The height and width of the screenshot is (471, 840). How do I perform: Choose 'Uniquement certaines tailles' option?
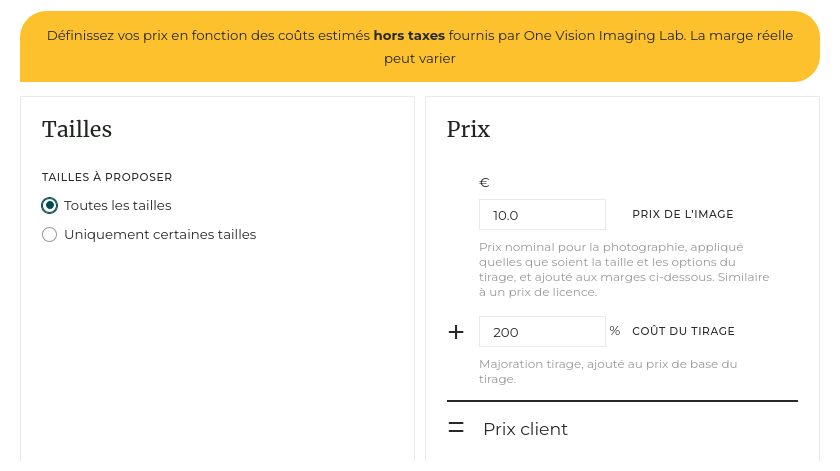pos(50,235)
